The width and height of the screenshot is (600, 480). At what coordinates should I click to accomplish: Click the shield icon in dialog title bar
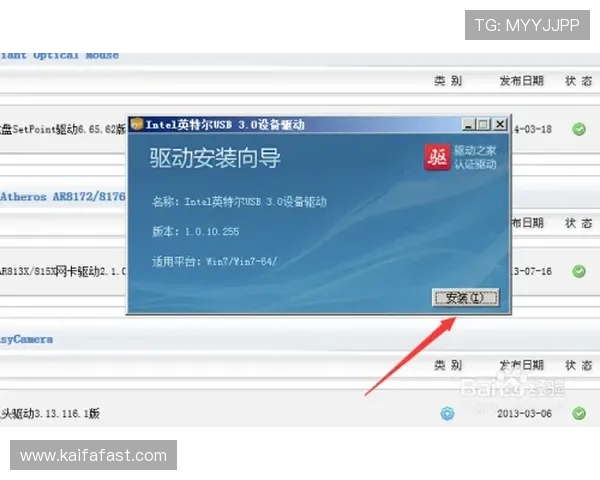(137, 124)
